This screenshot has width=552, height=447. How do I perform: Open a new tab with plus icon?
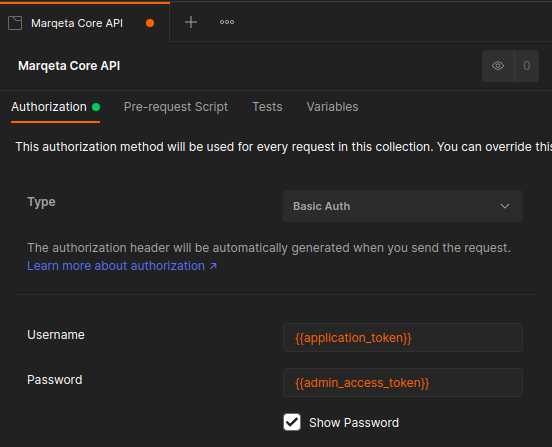click(191, 22)
